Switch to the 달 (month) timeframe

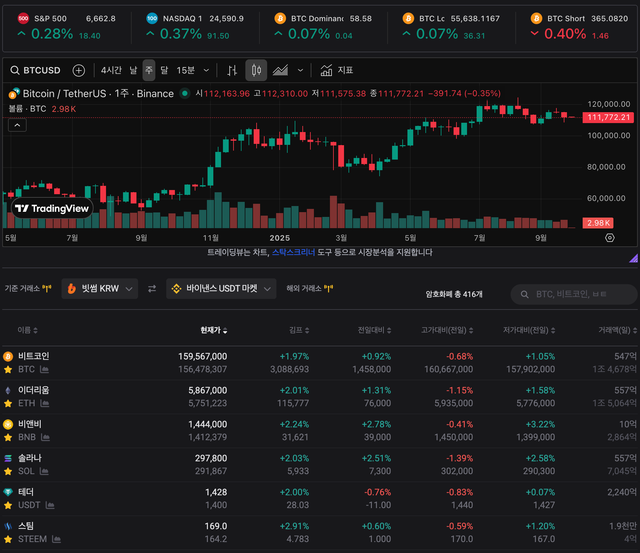(x=164, y=71)
